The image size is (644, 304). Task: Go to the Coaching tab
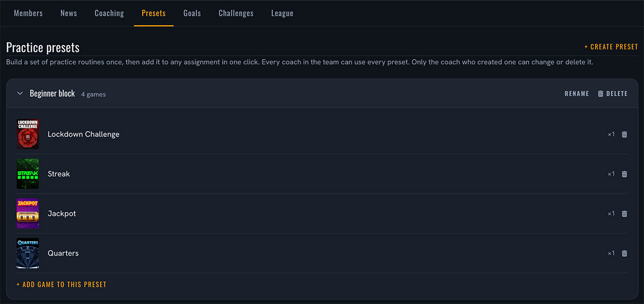(x=109, y=13)
